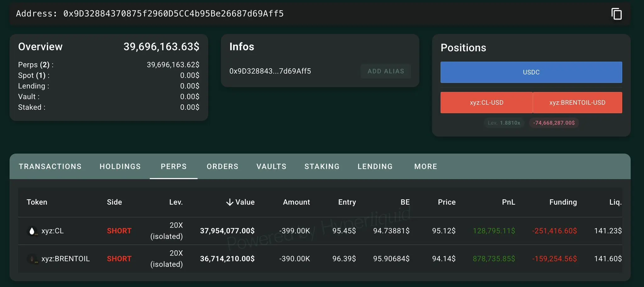Click the xyz:CL current price 95.12$
This screenshot has width=644, height=287.
(x=444, y=231)
